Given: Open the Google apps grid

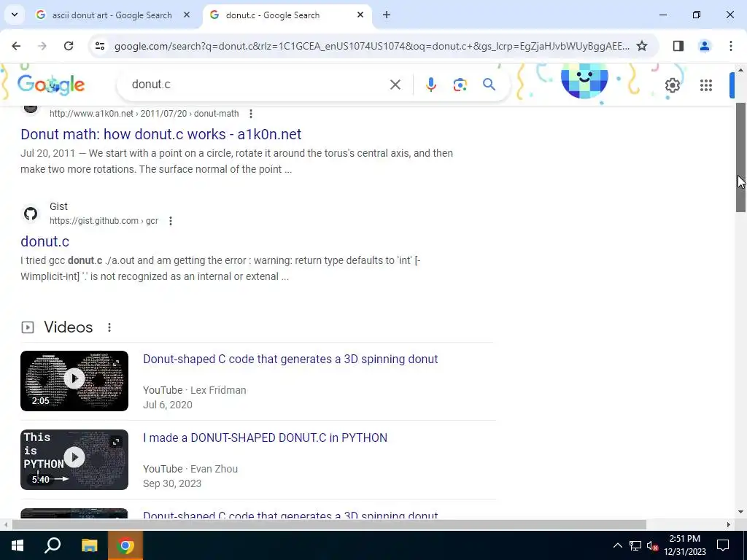Looking at the screenshot, I should click(706, 85).
